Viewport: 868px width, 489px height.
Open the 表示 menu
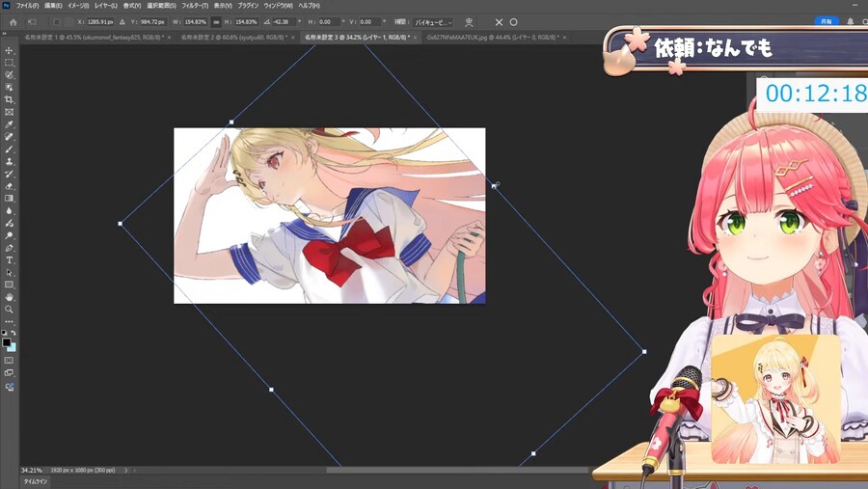[x=223, y=6]
